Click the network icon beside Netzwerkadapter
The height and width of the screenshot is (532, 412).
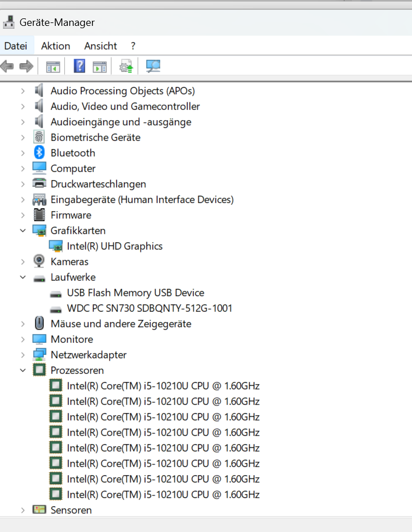pos(39,354)
